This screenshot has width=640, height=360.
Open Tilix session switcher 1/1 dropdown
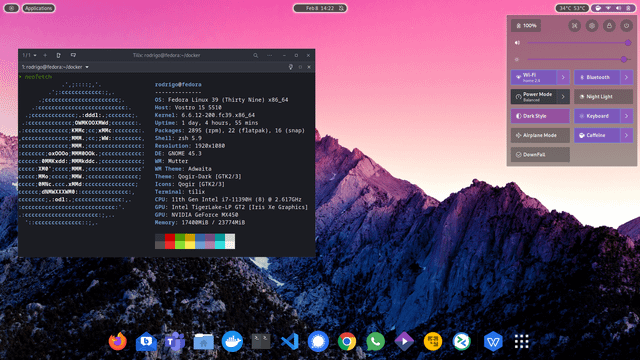point(29,55)
